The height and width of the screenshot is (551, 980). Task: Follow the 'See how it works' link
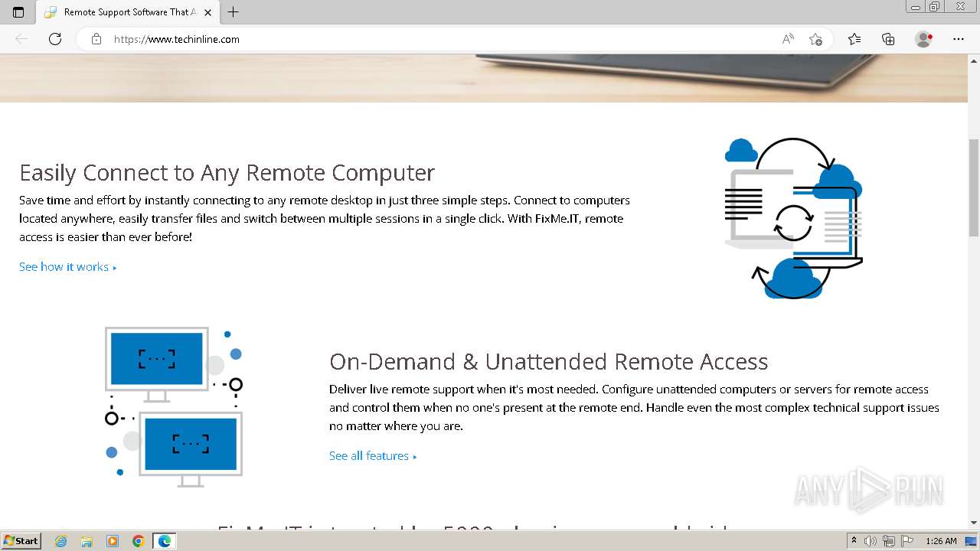(67, 266)
